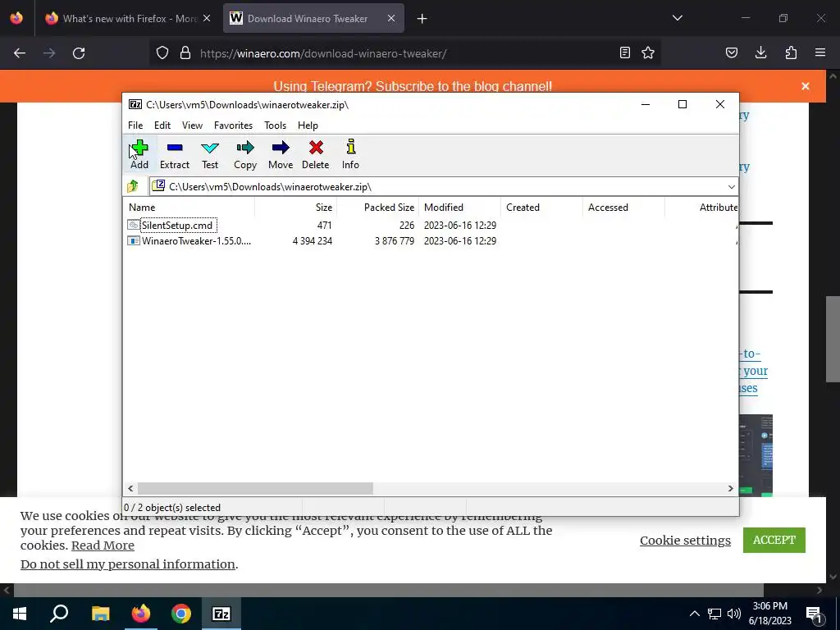
Task: Expand the 7-Zip address path dropdown
Action: (x=731, y=186)
